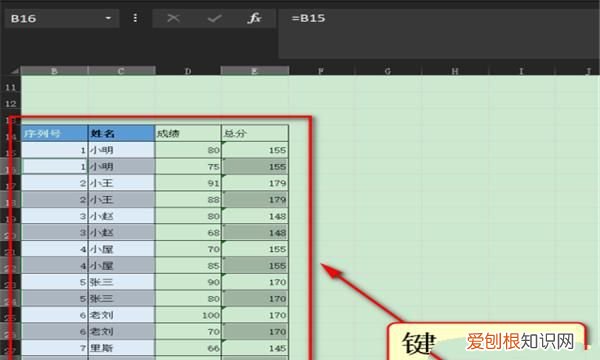
Task: Click the 里斯 name cell
Action: pyautogui.click(x=121, y=348)
